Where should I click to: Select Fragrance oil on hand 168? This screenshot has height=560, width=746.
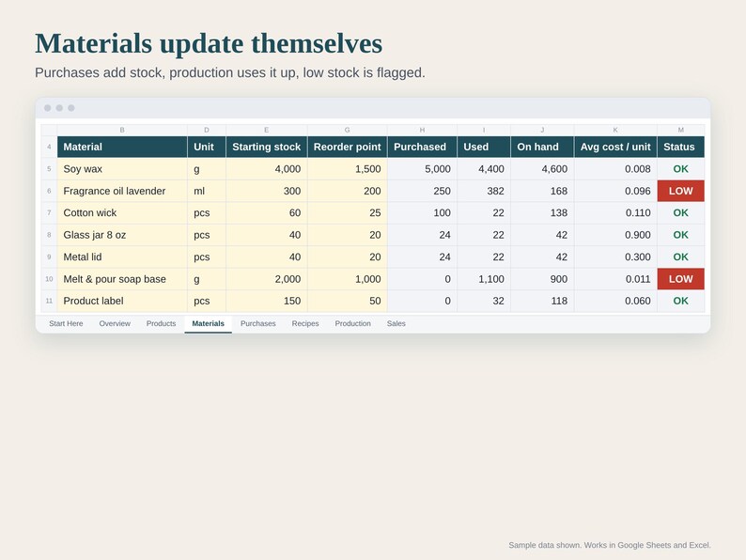pyautogui.click(x=542, y=191)
